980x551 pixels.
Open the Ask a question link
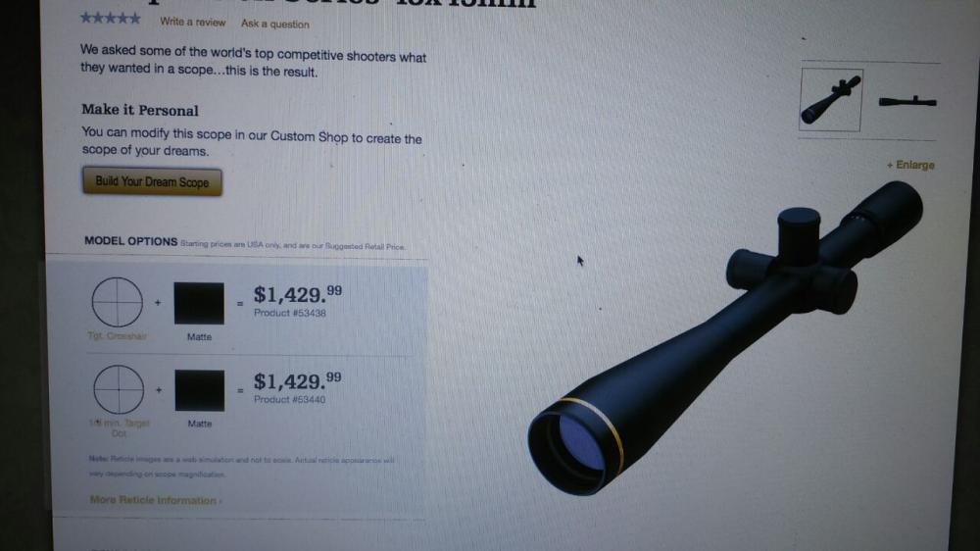pos(275,24)
